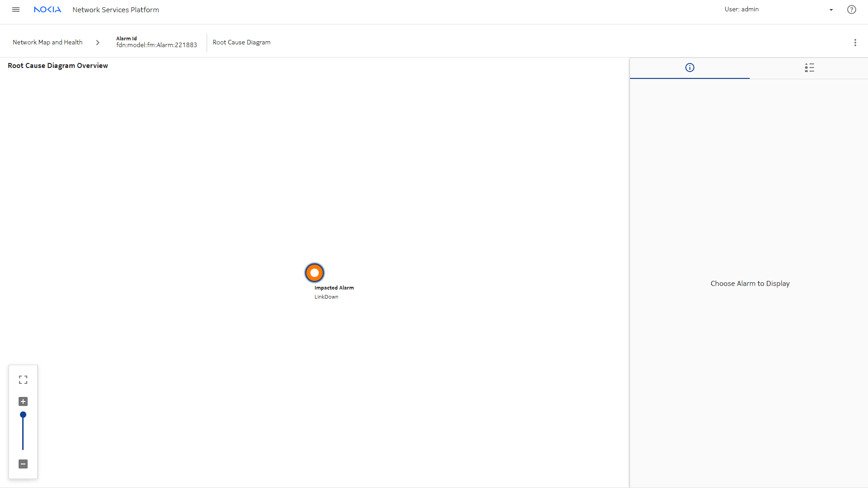
Task: Click the Network Services Platform title
Action: point(116,10)
